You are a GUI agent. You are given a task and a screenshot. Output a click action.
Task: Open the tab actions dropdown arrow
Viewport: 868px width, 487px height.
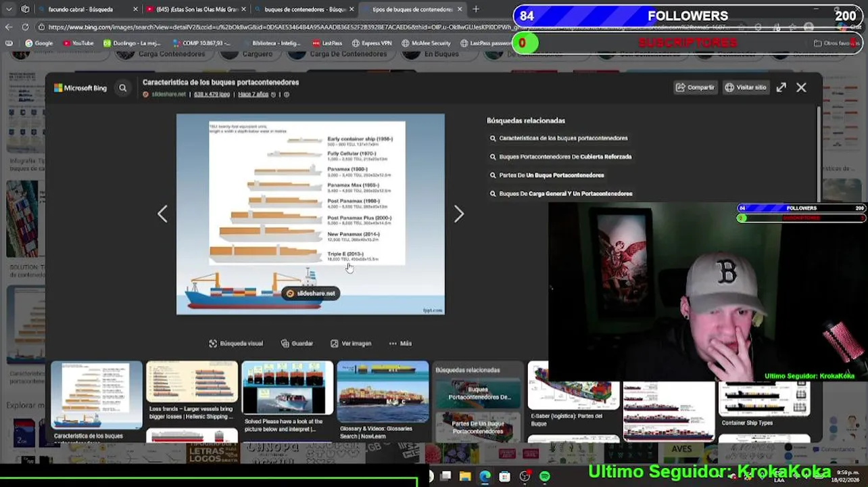pyautogui.click(x=9, y=9)
